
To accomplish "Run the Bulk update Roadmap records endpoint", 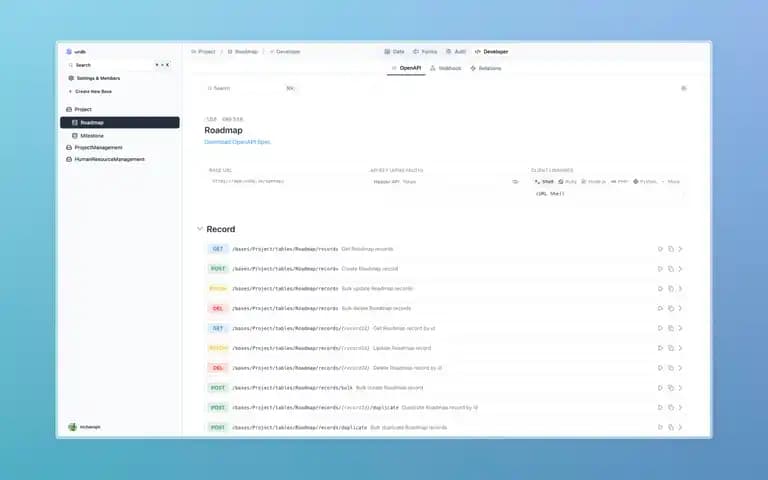I will coord(660,288).
